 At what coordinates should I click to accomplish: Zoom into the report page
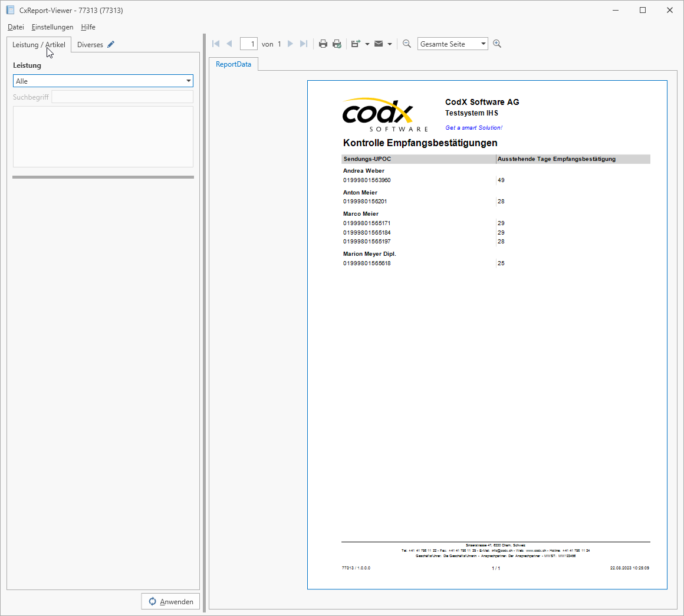point(497,43)
